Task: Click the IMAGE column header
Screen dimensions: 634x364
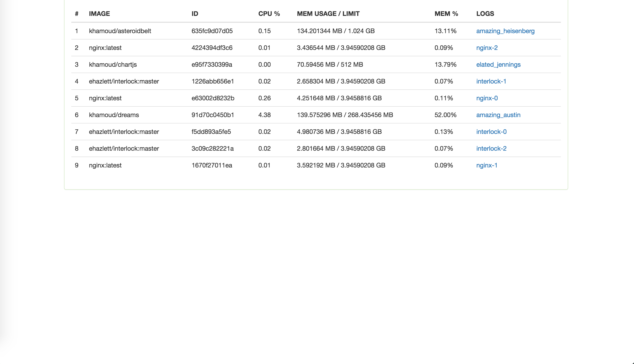Action: [x=99, y=14]
